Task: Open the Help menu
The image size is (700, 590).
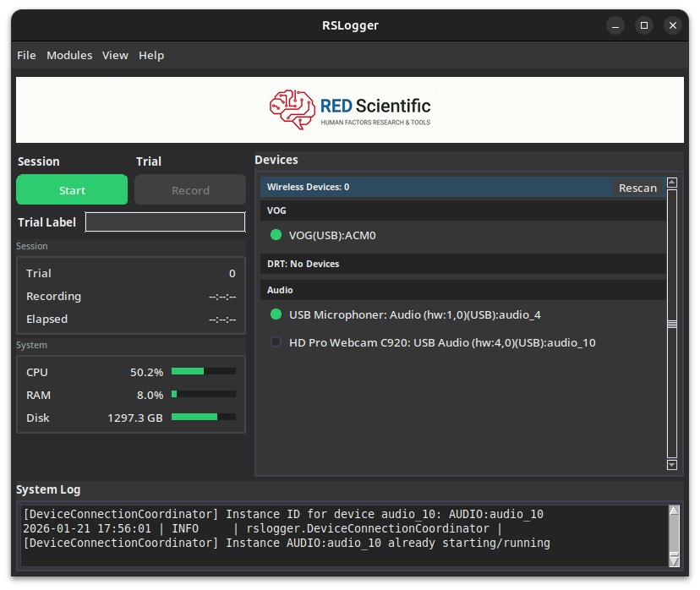Action: tap(151, 55)
